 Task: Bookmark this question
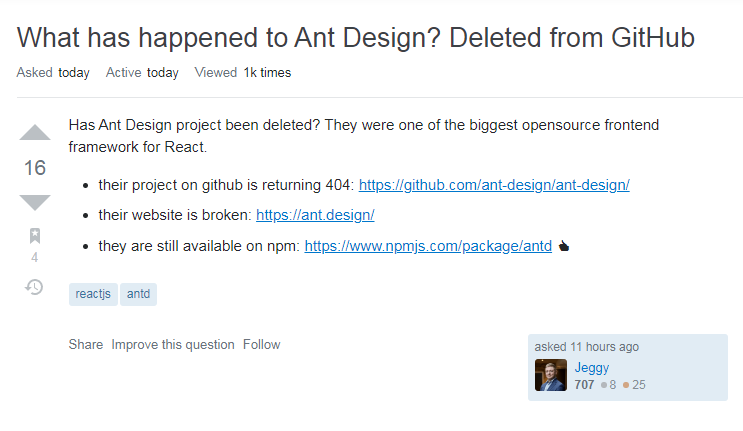[35, 236]
